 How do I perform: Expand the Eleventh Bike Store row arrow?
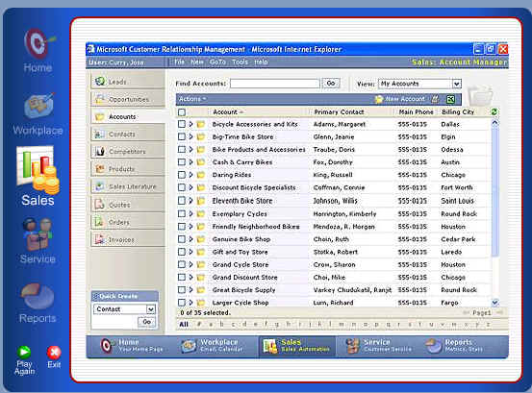click(x=190, y=201)
